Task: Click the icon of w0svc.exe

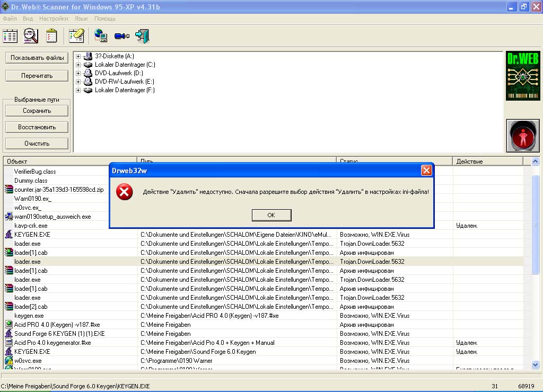Action: coord(8,361)
